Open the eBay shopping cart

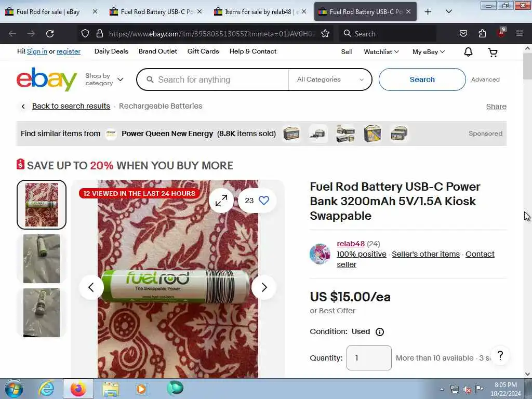point(493,52)
